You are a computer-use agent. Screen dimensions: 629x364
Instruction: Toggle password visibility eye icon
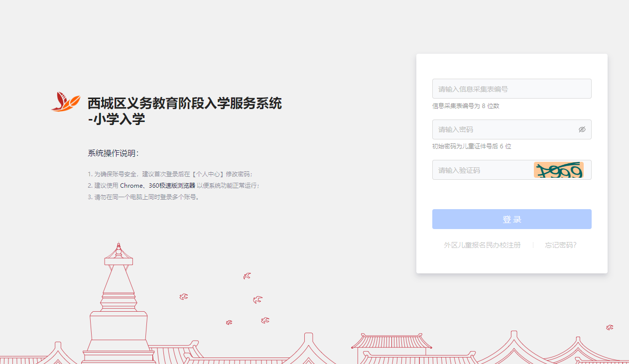click(x=582, y=129)
